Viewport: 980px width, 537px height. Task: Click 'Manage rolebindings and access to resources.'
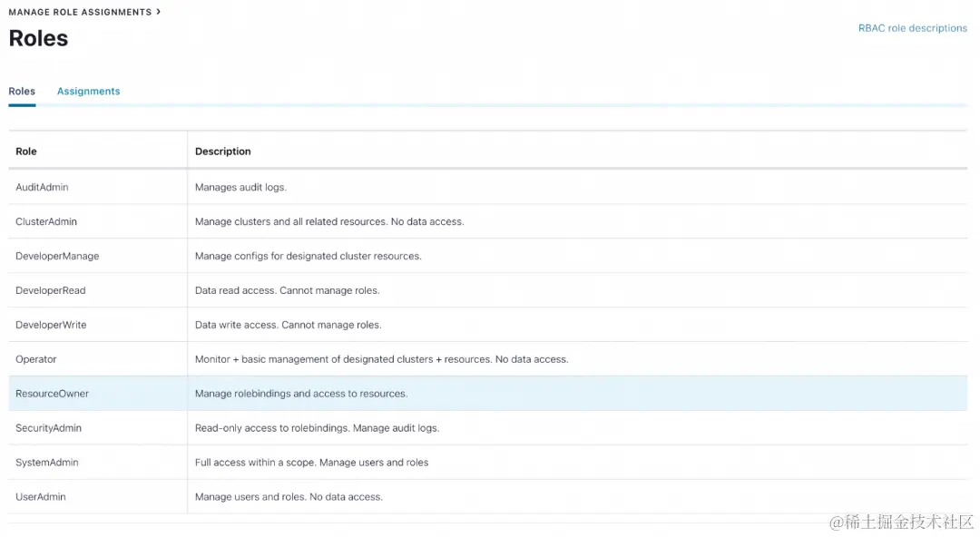301,393
